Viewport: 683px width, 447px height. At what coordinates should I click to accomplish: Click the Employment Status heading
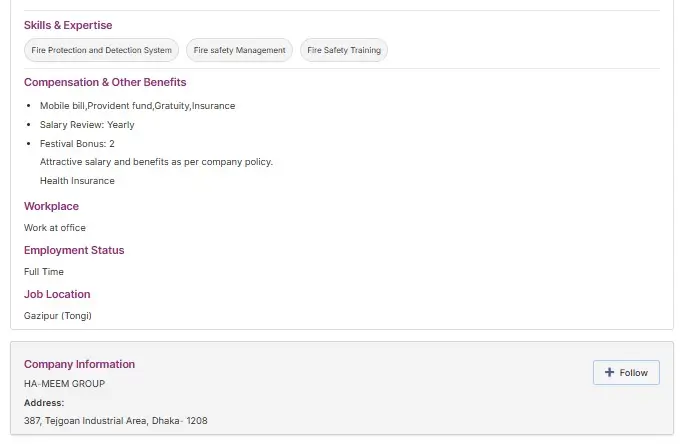[x=74, y=250]
